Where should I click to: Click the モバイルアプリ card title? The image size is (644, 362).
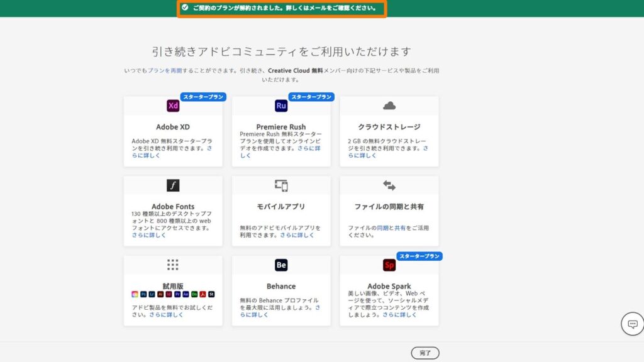[x=281, y=206]
